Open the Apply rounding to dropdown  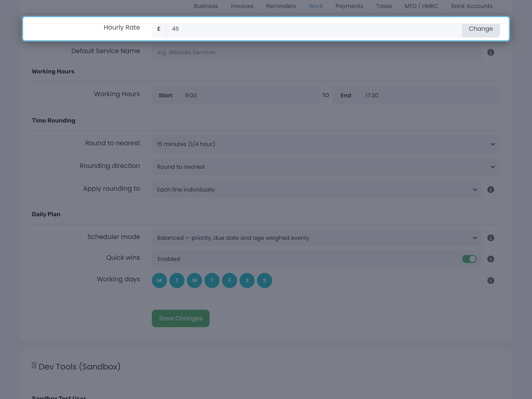[x=317, y=190]
